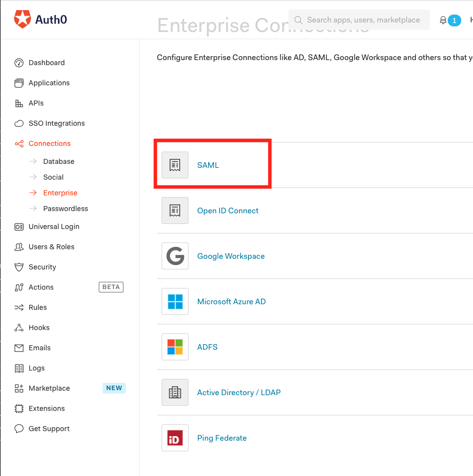Open Logs in the sidebar
The image size is (473, 476).
point(36,368)
